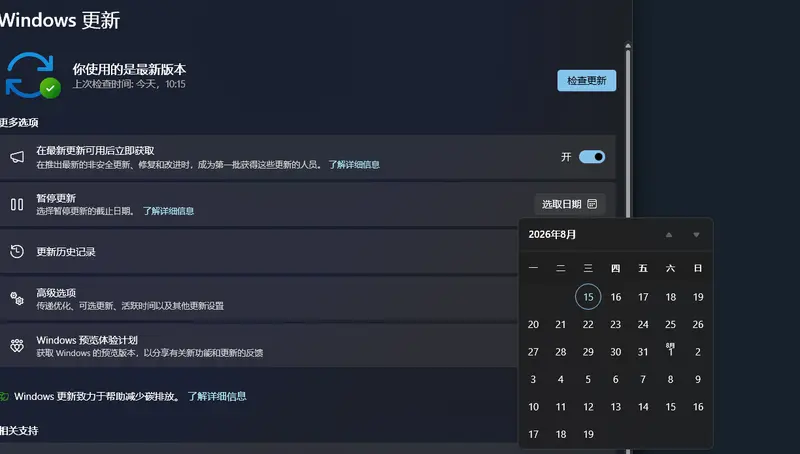Select date 7 in the calendar

tap(643, 380)
